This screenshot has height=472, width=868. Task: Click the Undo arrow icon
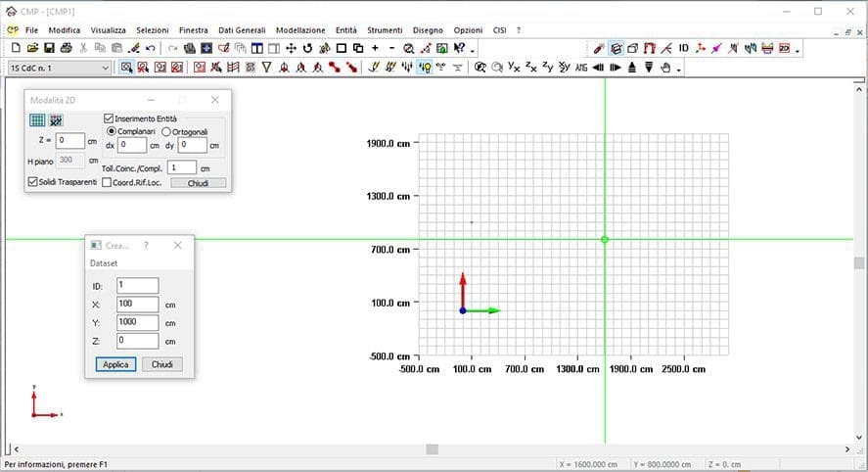[150, 48]
